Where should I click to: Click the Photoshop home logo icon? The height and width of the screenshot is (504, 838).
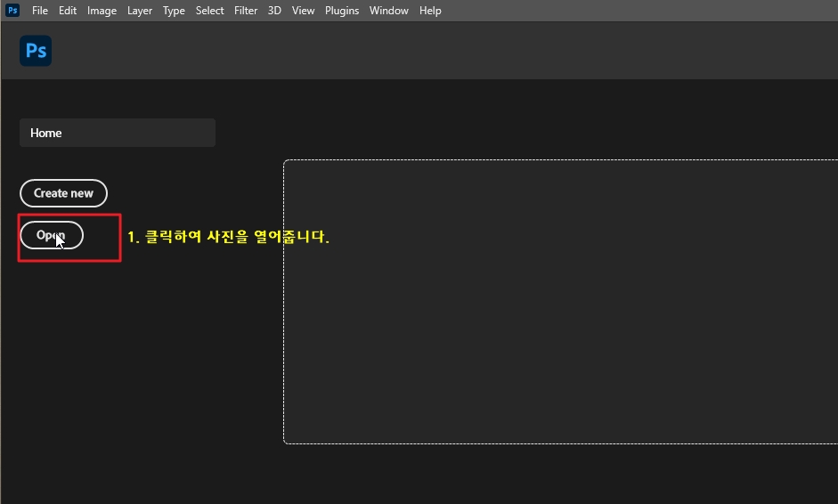[x=36, y=51]
